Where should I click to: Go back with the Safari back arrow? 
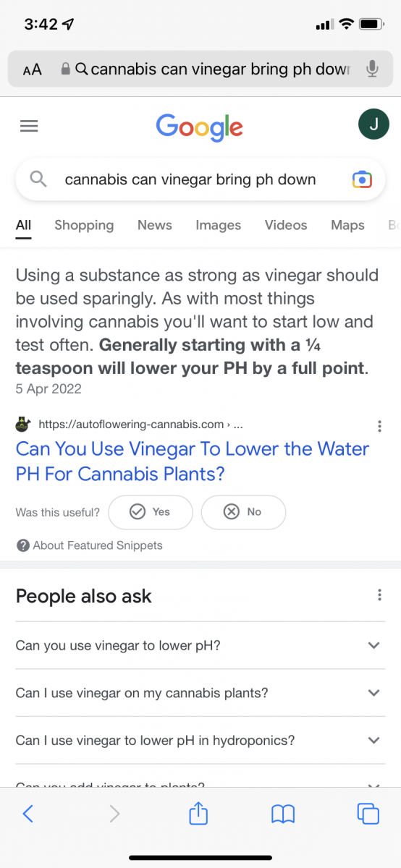[28, 814]
